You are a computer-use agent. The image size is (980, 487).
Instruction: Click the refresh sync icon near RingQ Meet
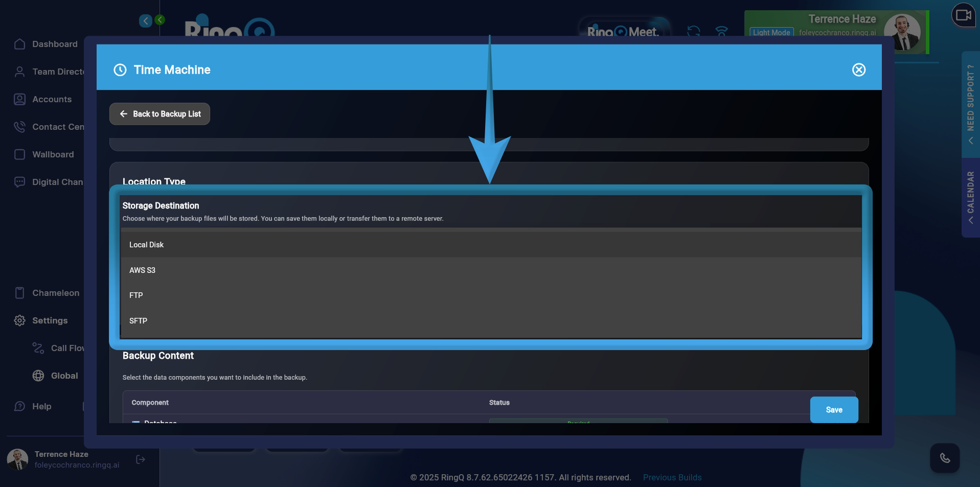click(x=693, y=32)
